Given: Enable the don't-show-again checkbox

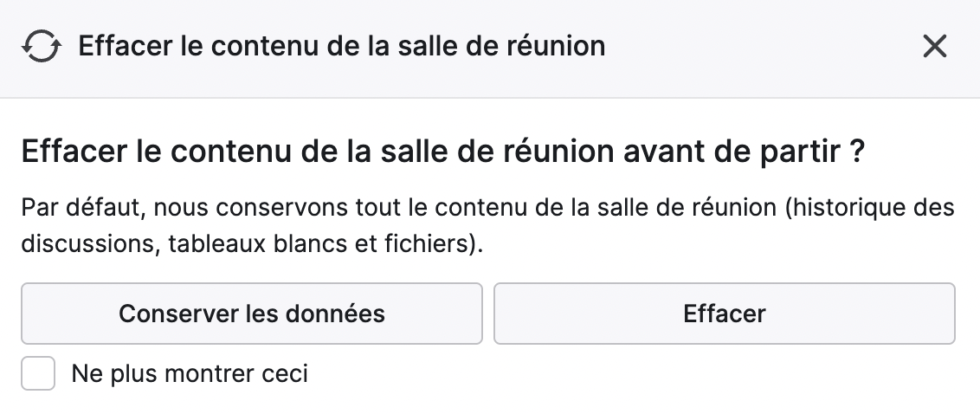Looking at the screenshot, I should (38, 373).
